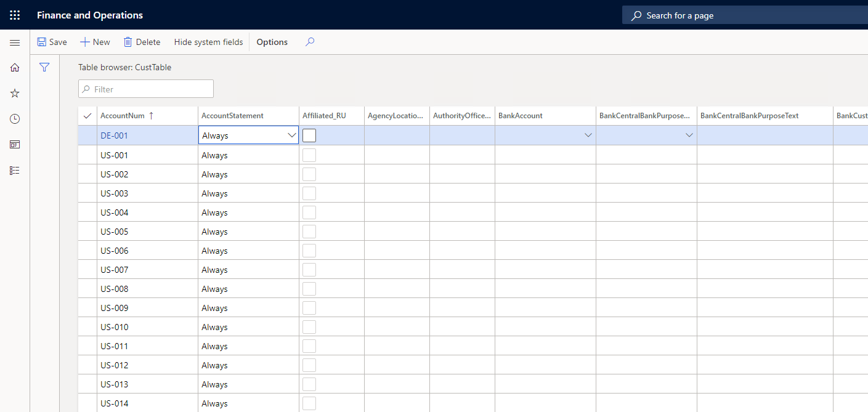Click the Save button
The image size is (868, 412).
52,42
